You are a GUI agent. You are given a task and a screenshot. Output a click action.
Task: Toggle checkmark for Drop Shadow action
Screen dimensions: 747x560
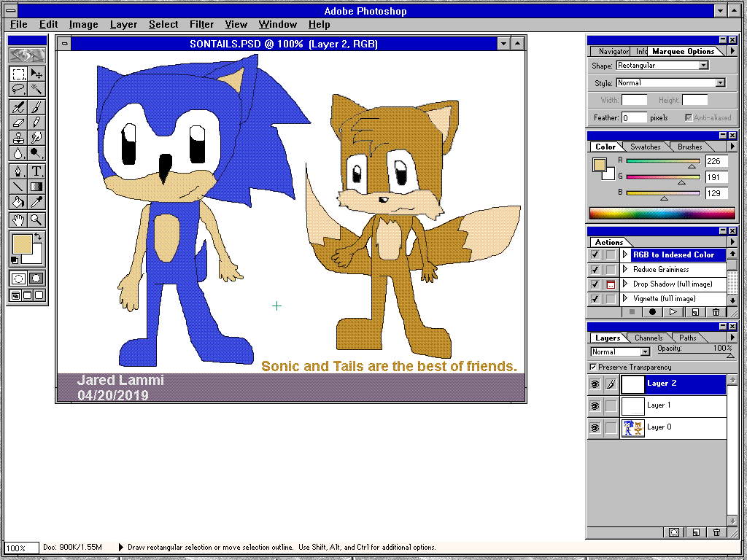[595, 284]
